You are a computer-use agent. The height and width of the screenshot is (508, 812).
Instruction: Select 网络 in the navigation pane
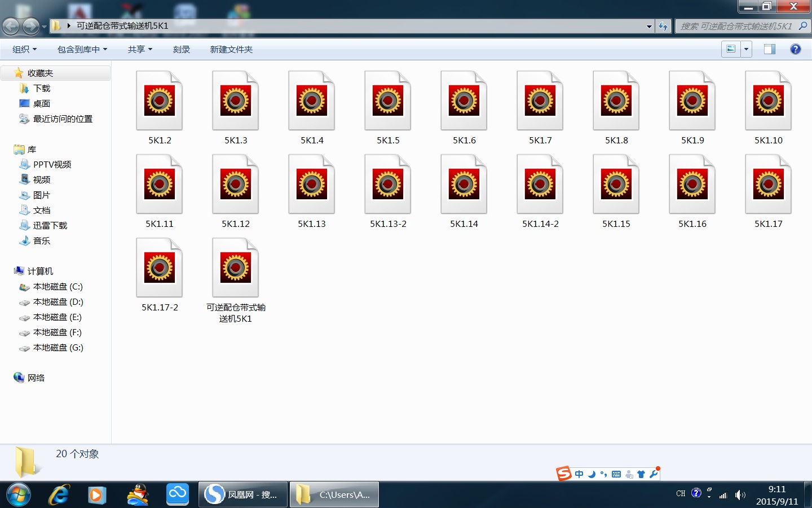point(36,378)
